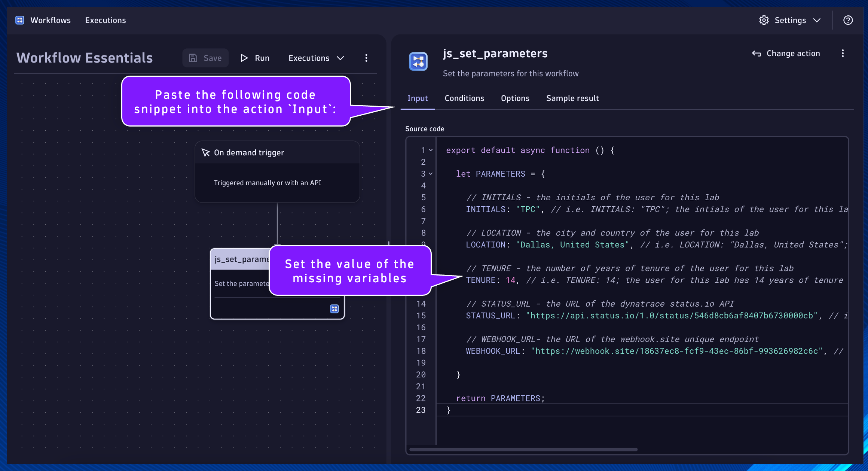The image size is (868, 471).
Task: Switch to the Input tab
Action: [x=418, y=98]
